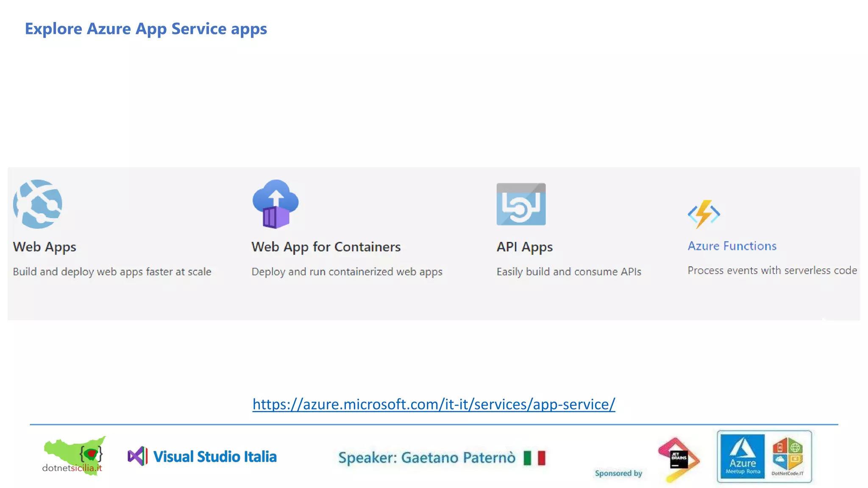
Task: Click the slide title Explore Azure App Service apps
Action: 146,29
